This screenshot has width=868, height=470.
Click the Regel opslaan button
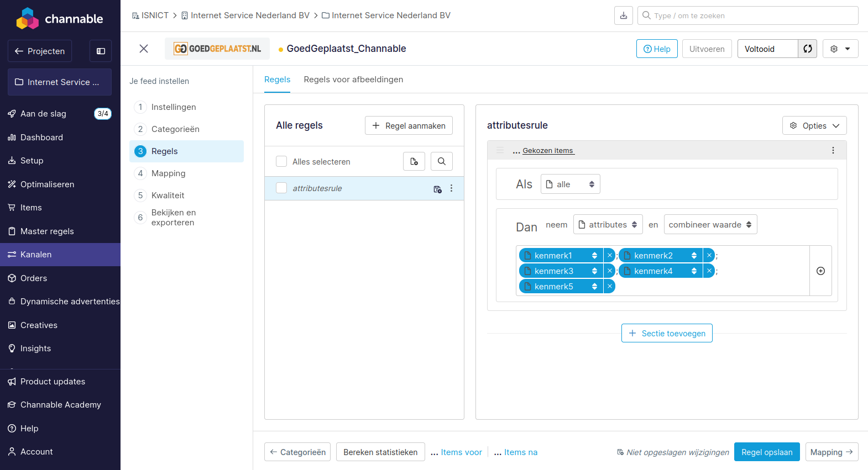(766, 452)
